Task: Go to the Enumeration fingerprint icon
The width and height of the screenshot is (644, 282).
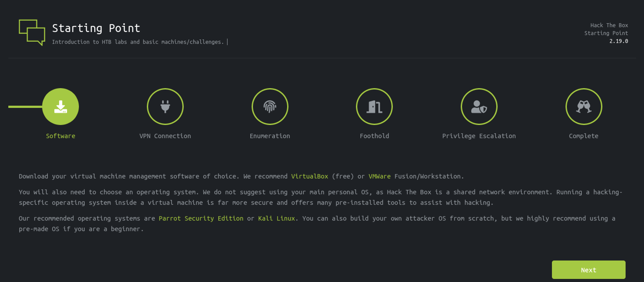Action: (x=270, y=107)
